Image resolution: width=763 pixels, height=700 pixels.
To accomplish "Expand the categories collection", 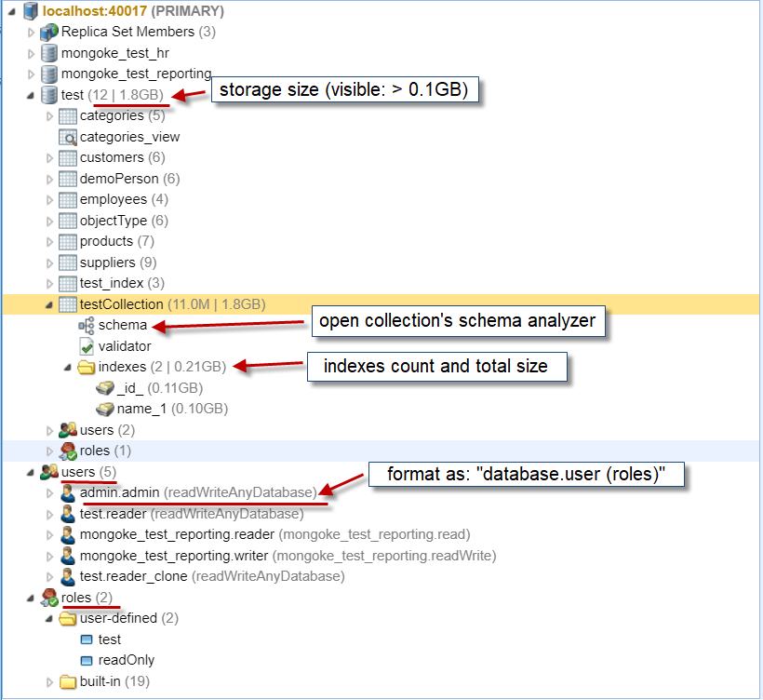I will click(x=49, y=116).
